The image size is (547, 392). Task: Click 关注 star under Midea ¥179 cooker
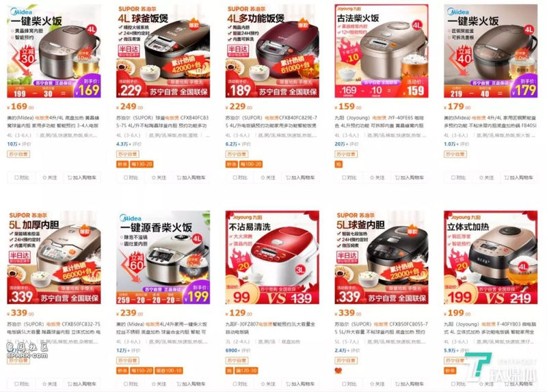486,178
